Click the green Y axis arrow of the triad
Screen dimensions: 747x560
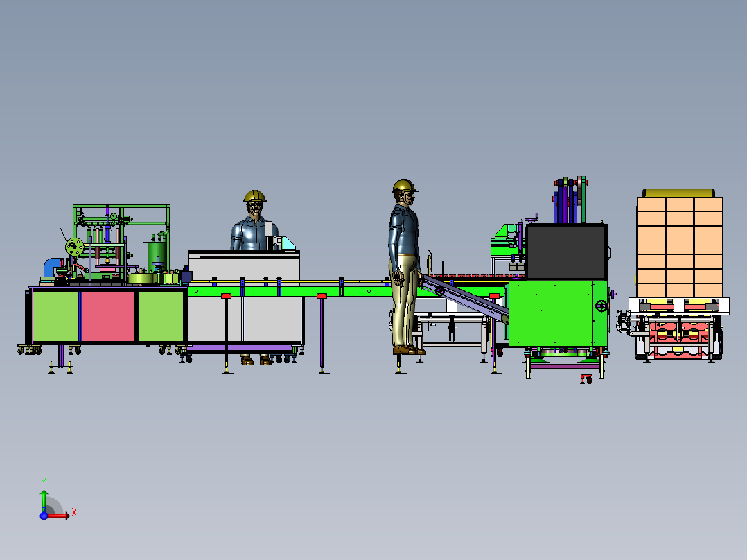tap(44, 501)
